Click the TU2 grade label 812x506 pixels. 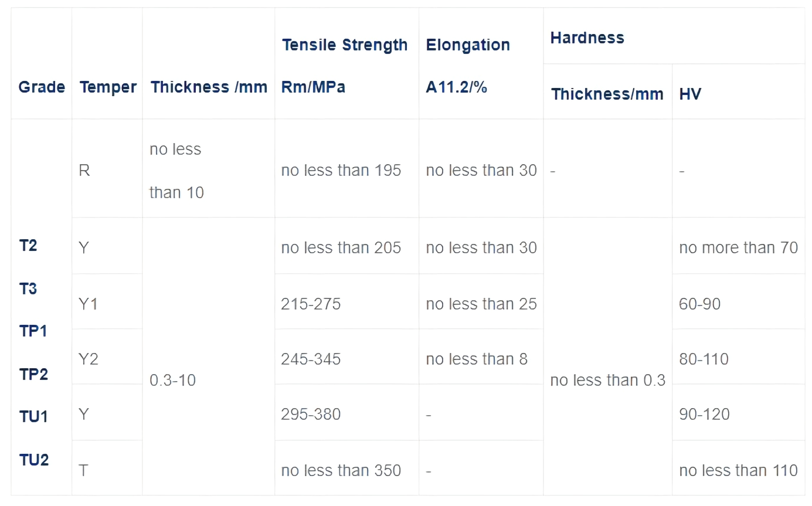point(34,460)
